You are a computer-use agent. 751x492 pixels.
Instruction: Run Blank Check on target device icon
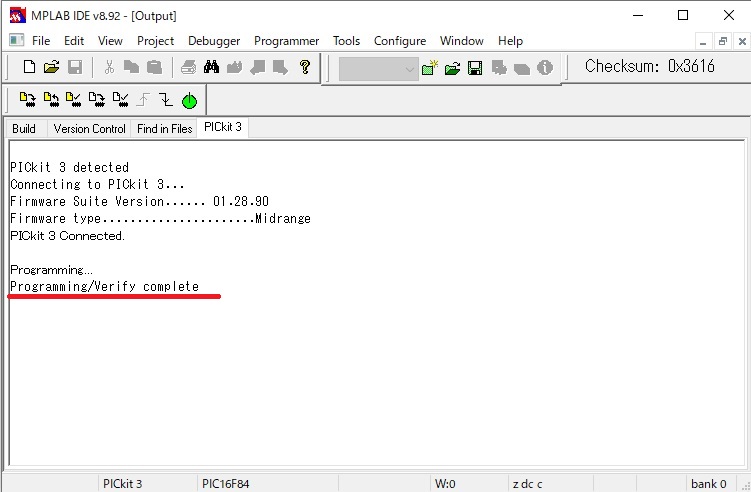click(120, 99)
